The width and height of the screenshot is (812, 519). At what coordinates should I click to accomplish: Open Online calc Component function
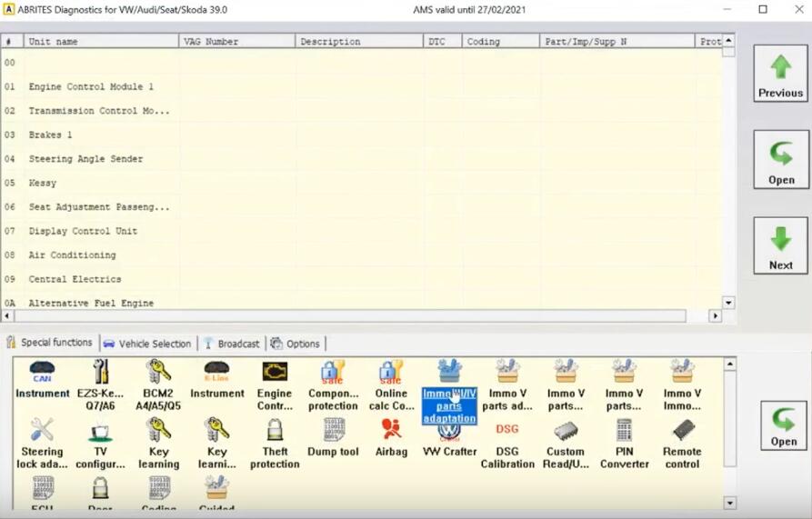point(391,385)
